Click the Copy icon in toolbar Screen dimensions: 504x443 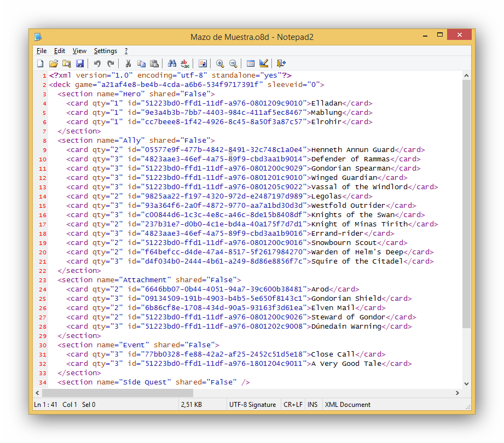point(141,63)
